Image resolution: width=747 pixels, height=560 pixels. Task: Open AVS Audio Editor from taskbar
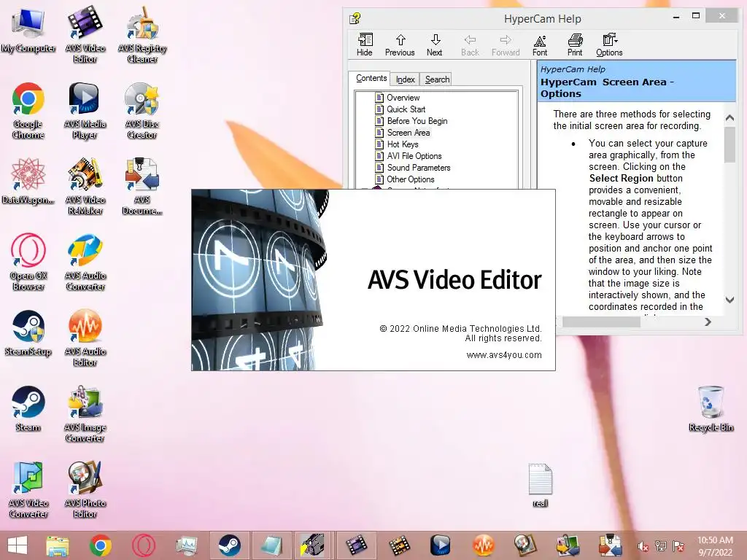(x=483, y=545)
